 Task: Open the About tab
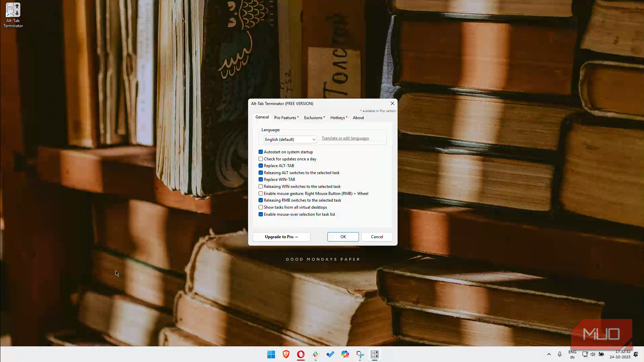(x=358, y=118)
